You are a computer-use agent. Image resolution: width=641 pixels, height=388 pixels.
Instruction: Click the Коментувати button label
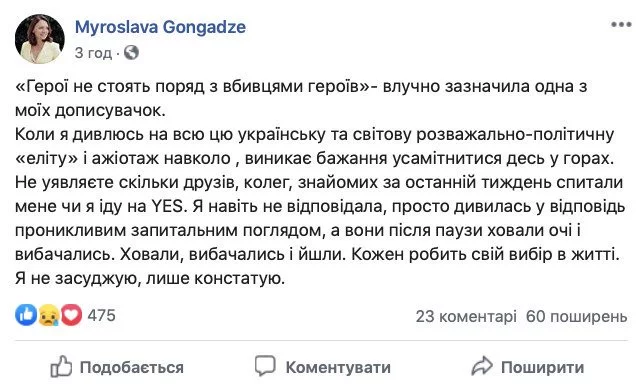[x=338, y=367]
